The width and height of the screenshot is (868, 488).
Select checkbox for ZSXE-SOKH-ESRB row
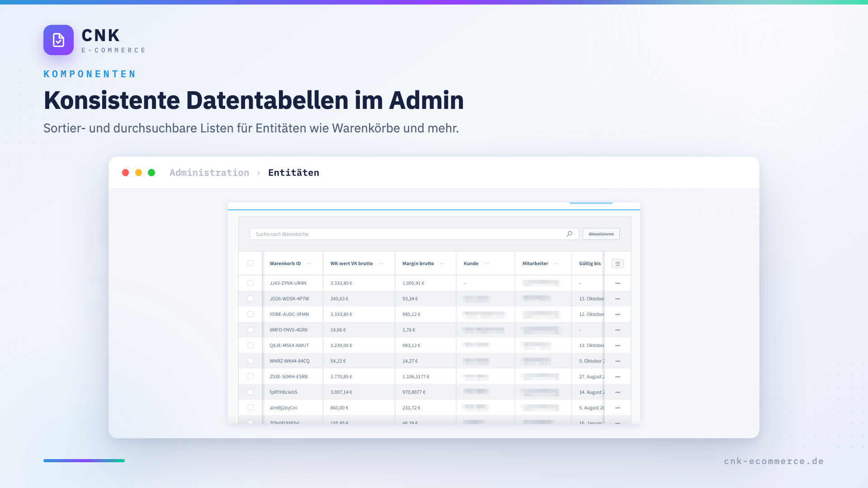tap(250, 376)
